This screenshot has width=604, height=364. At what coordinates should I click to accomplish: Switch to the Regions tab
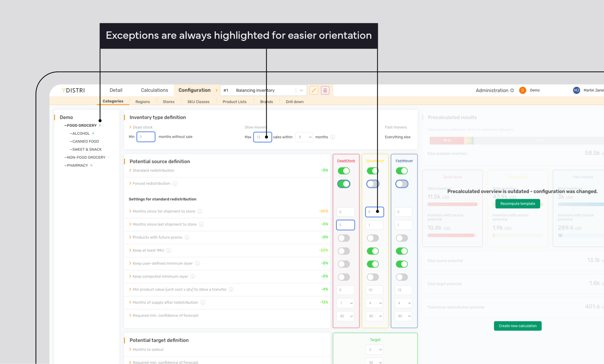click(142, 102)
